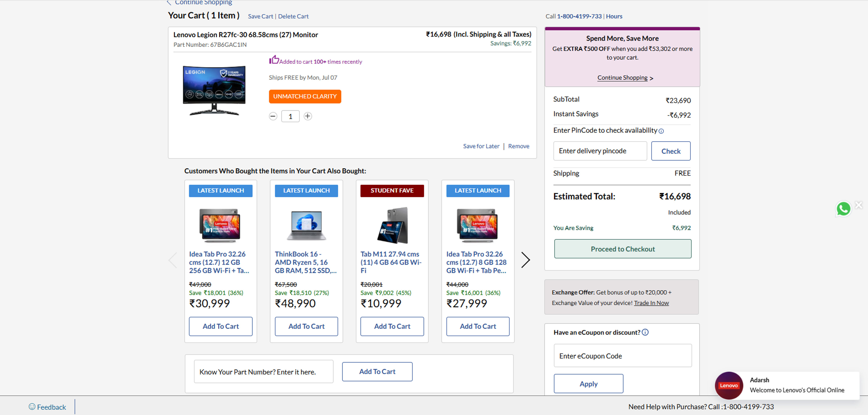Open the Lenovo Legion R27fc-30 monitor title

(246, 35)
